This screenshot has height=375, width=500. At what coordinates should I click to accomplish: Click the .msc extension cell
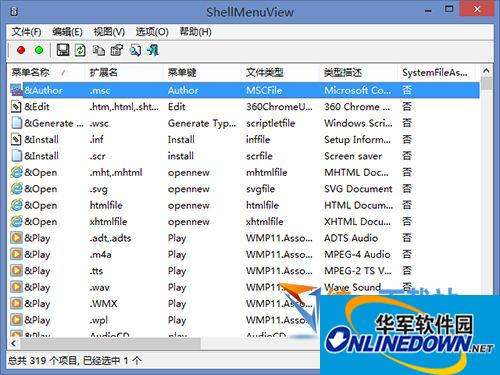pyautogui.click(x=100, y=90)
